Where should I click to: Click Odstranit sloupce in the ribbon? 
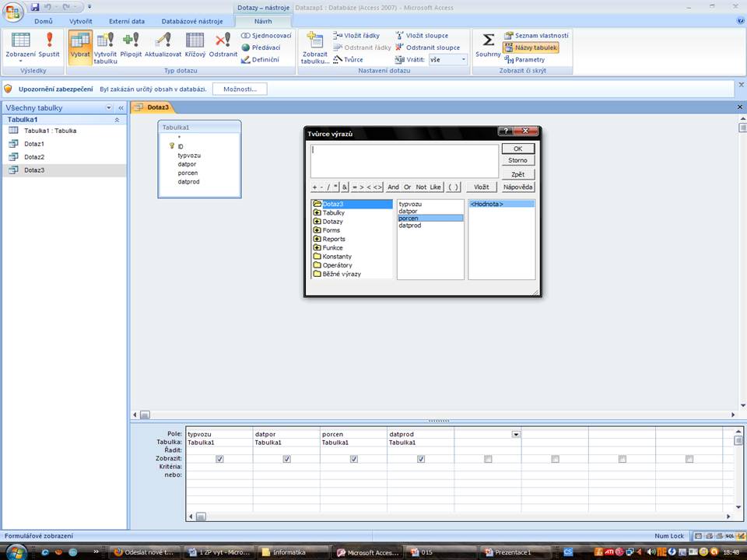pyautogui.click(x=428, y=47)
